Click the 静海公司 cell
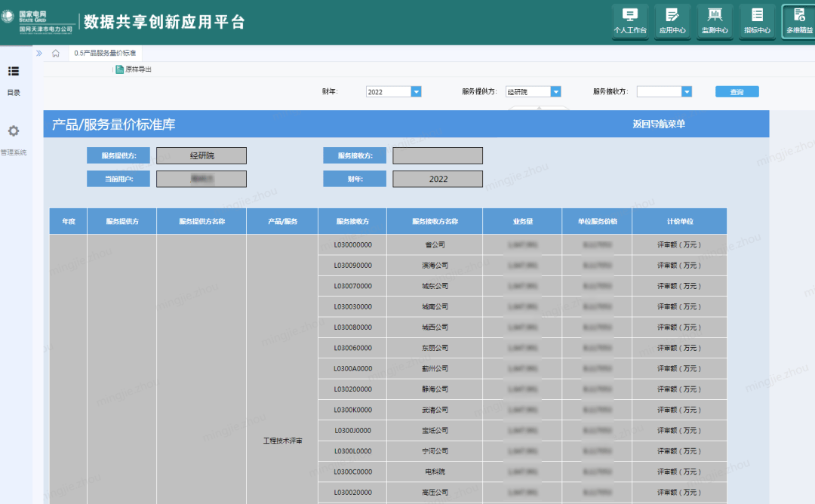 (x=435, y=389)
